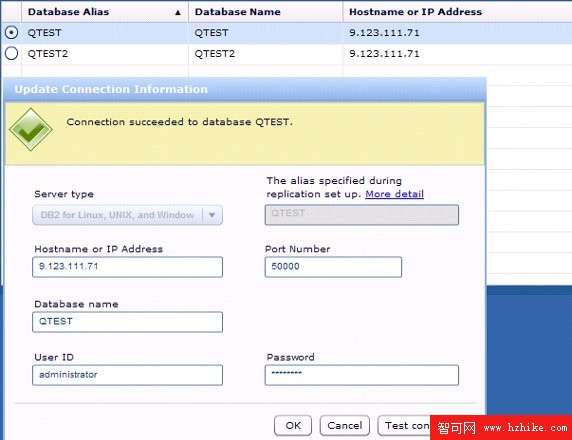Click the Port Number field

pyautogui.click(x=333, y=267)
